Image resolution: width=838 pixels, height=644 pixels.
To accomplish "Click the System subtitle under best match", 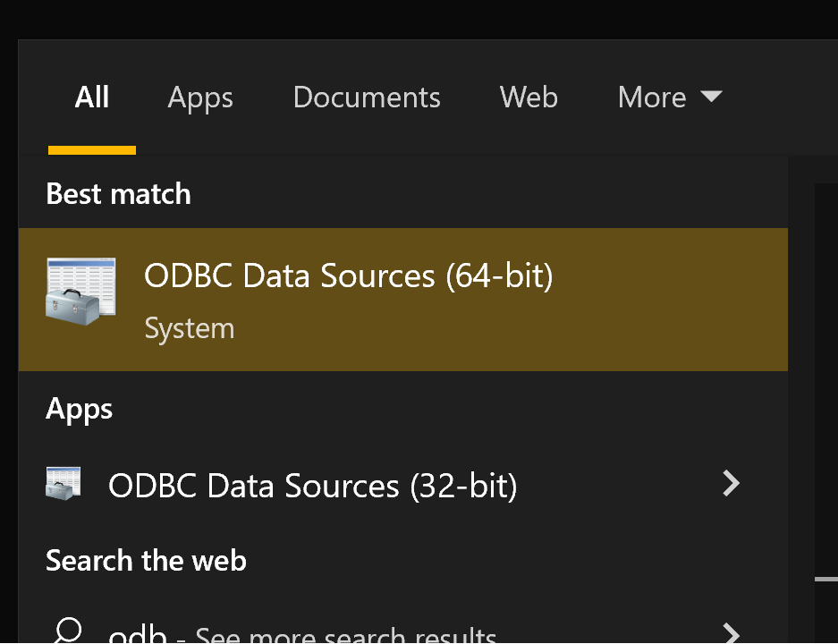I will (189, 328).
